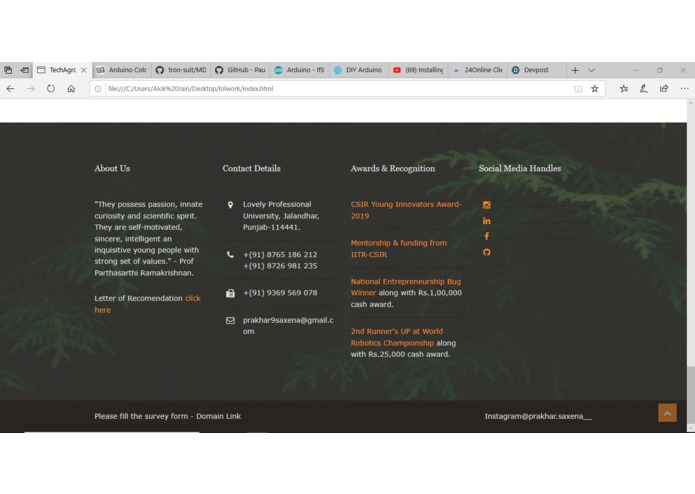Click the envelope email icon
695x494 pixels.
click(x=230, y=320)
